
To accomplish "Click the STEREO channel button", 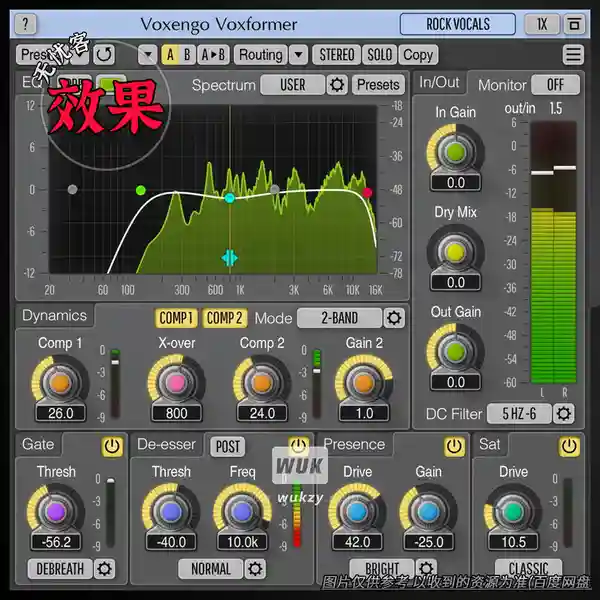I will 337,55.
